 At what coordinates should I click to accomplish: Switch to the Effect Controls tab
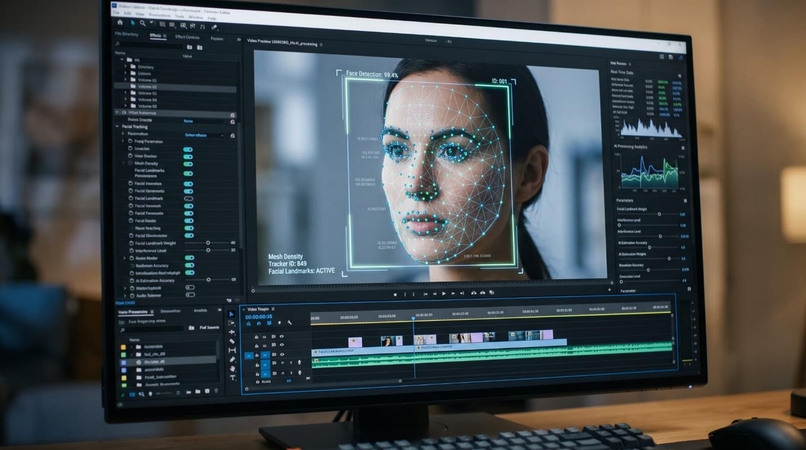188,37
